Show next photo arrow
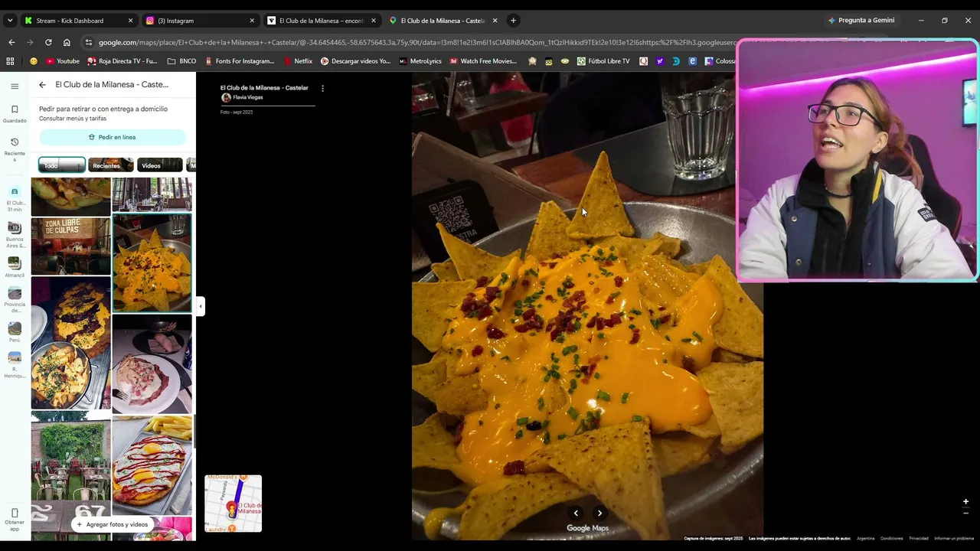980x551 pixels. coord(599,513)
